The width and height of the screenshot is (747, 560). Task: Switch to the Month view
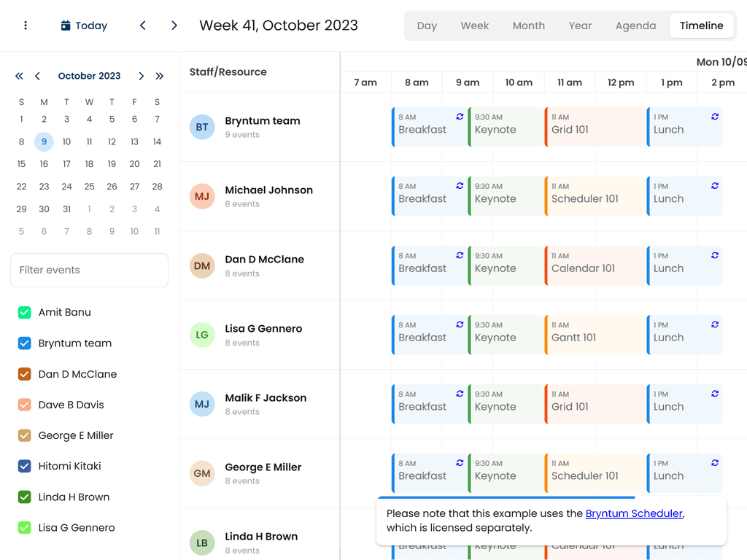point(528,25)
